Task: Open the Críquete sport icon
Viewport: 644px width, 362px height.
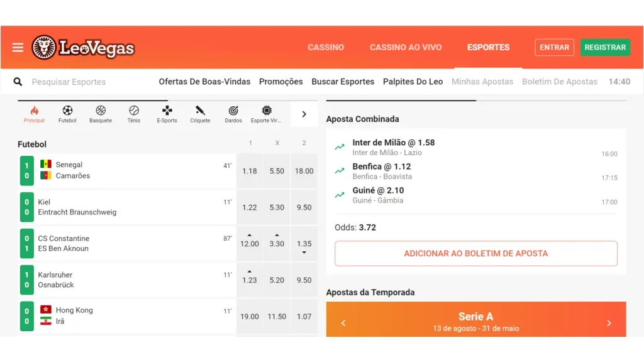Action: pos(200,113)
